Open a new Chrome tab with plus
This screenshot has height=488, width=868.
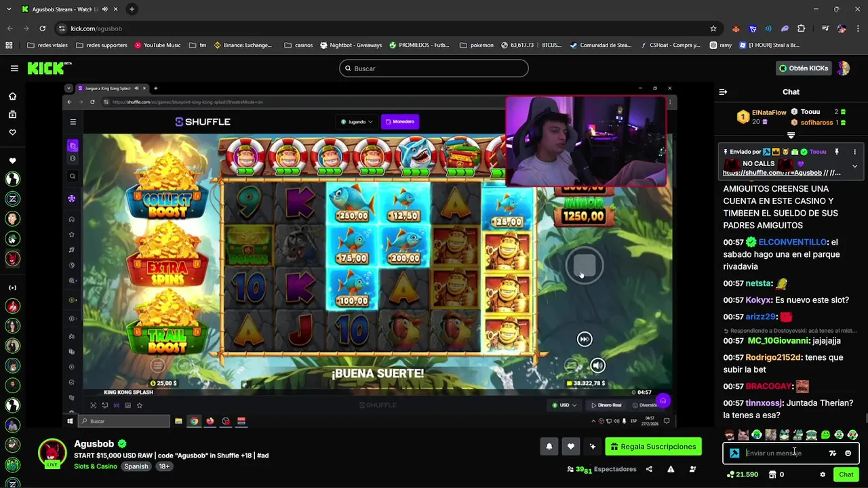(x=132, y=9)
